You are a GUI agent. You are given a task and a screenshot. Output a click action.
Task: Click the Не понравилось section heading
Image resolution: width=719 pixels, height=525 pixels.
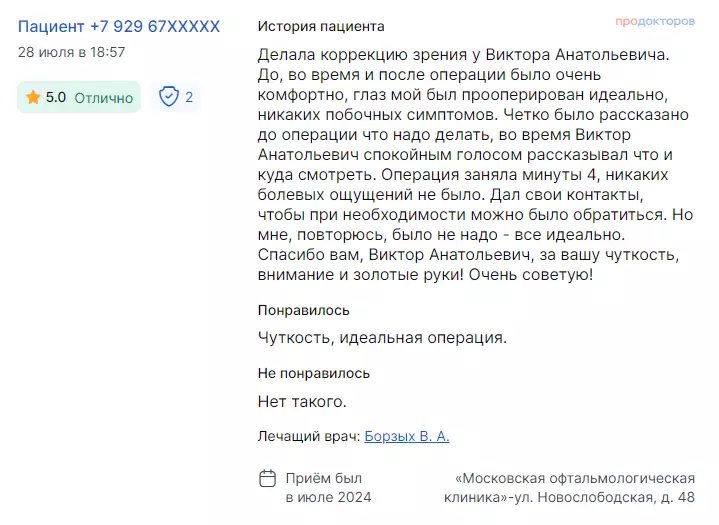(314, 373)
